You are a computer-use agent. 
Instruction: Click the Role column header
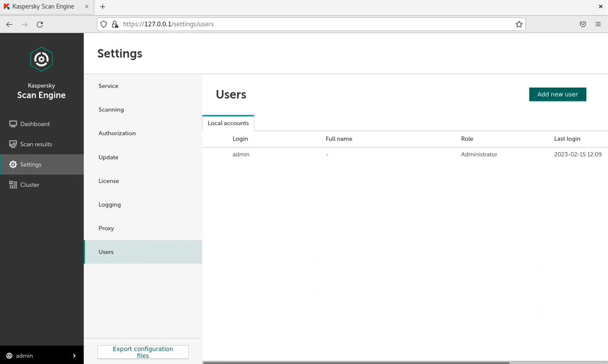(467, 139)
